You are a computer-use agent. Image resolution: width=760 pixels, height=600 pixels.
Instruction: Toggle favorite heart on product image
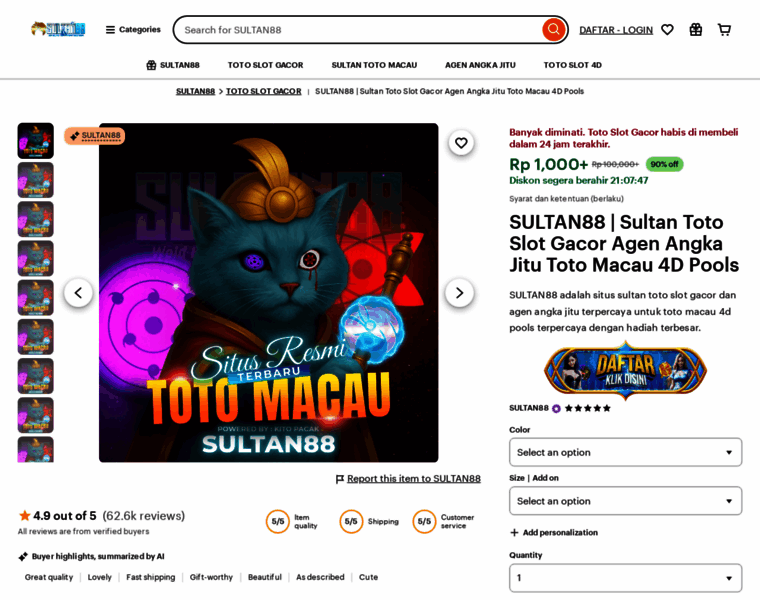pyautogui.click(x=461, y=143)
